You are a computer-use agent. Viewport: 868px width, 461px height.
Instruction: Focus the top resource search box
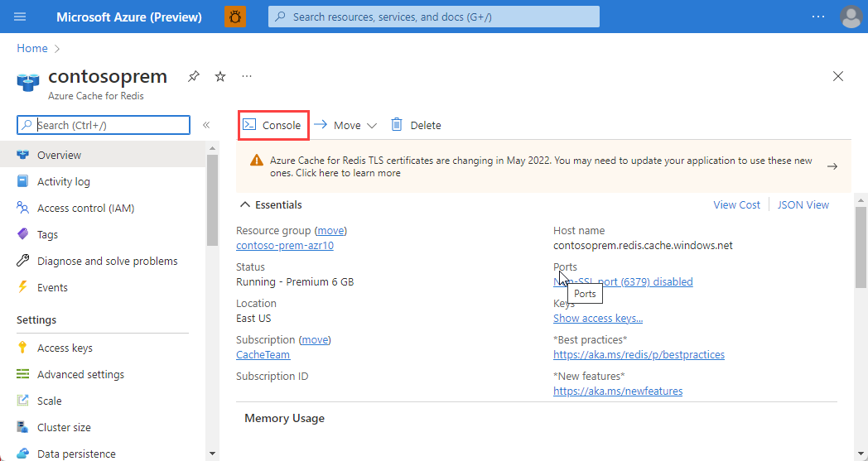coord(433,17)
